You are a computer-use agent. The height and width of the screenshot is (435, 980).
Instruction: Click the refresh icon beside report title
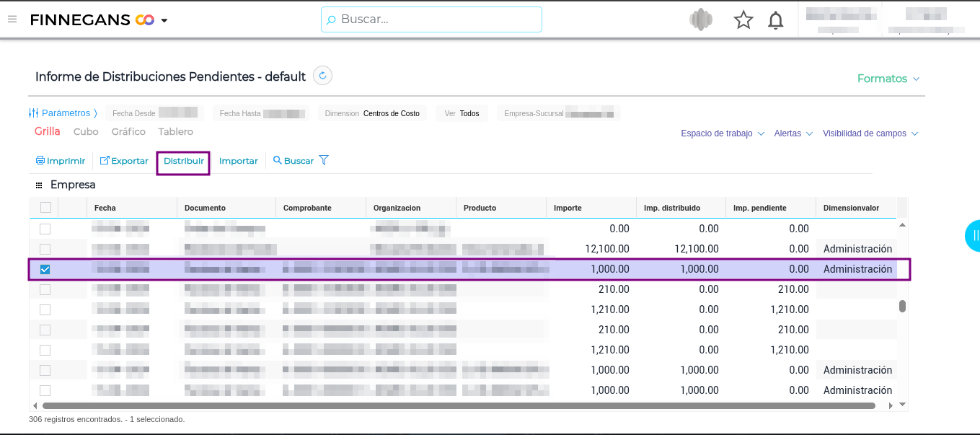click(323, 76)
